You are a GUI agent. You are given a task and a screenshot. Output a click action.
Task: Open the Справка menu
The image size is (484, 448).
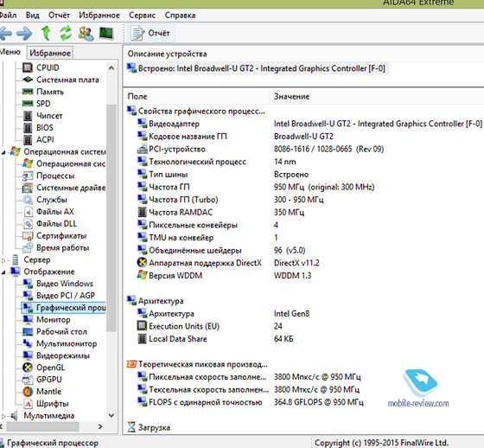click(x=180, y=16)
